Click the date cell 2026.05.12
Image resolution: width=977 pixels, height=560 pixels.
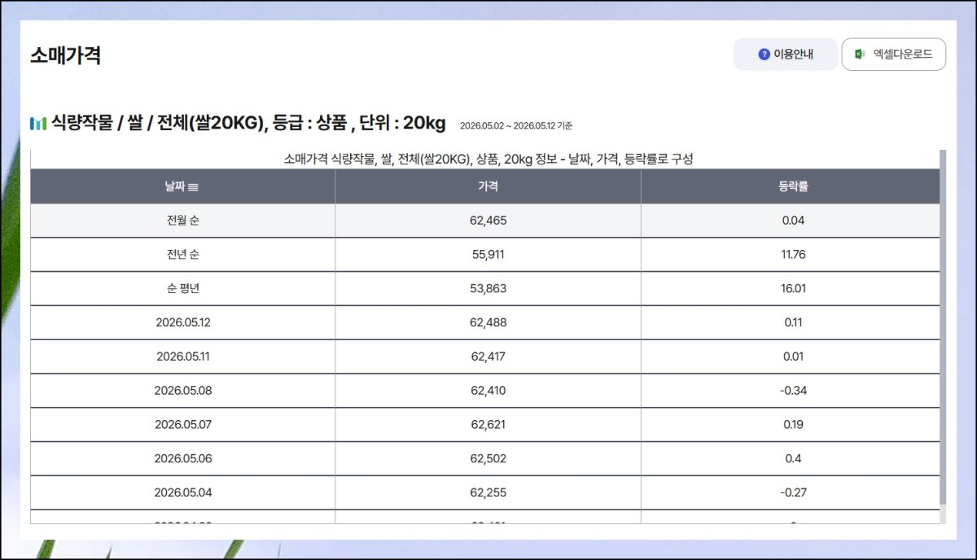click(182, 322)
